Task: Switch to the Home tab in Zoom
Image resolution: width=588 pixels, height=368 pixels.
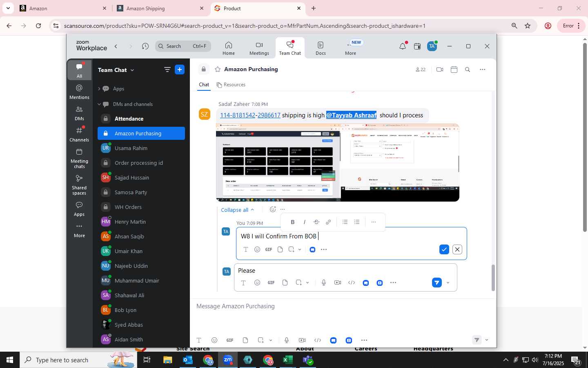Action: point(229,48)
